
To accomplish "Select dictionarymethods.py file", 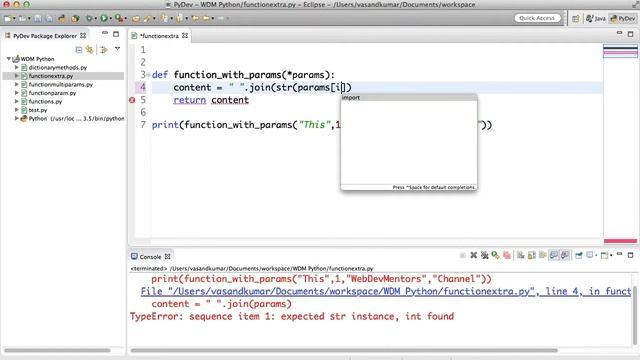I will click(x=58, y=67).
